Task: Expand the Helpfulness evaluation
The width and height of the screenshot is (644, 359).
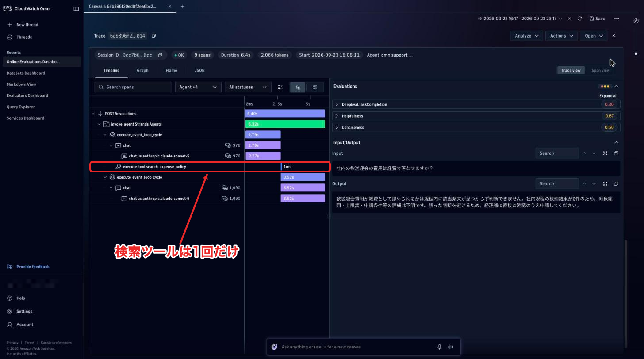Action: pyautogui.click(x=337, y=116)
